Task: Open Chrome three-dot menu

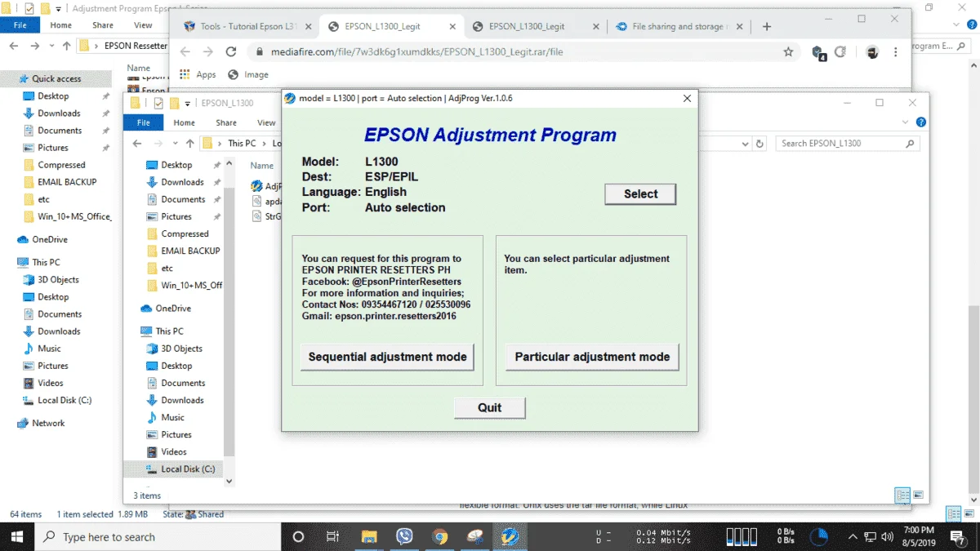Action: click(x=896, y=52)
